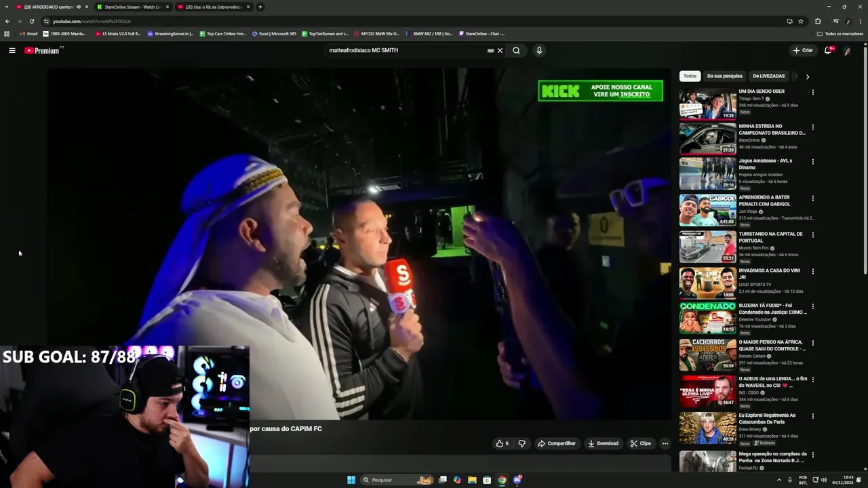Activate voice search microphone
Viewport: 868px width, 488px height.
tap(539, 50)
